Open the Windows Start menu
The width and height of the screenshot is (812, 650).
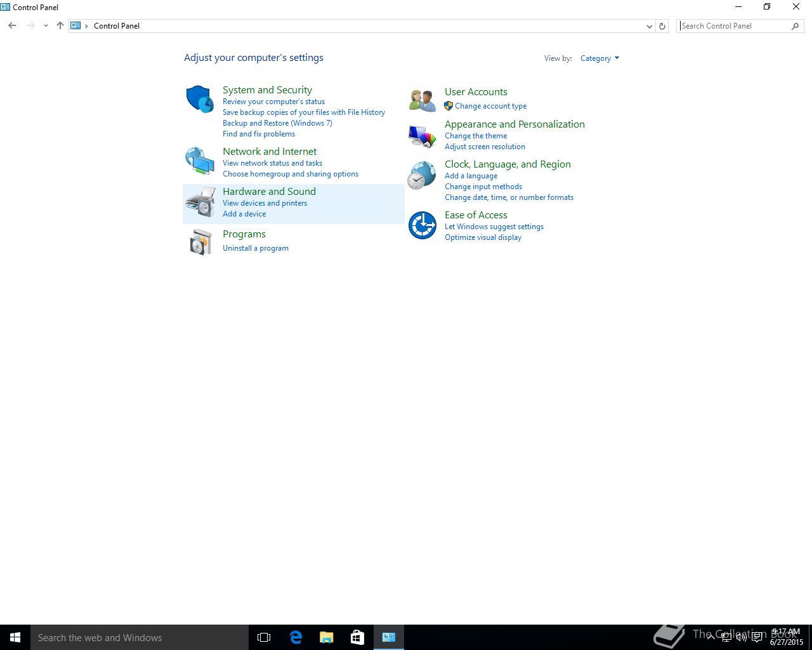pyautogui.click(x=15, y=637)
